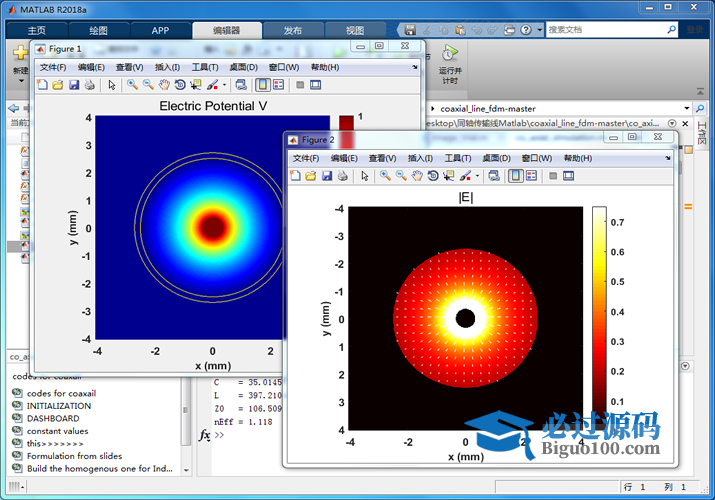Select 'INITIALIZATION' section in details panel
This screenshot has height=500, width=715.
[59, 406]
